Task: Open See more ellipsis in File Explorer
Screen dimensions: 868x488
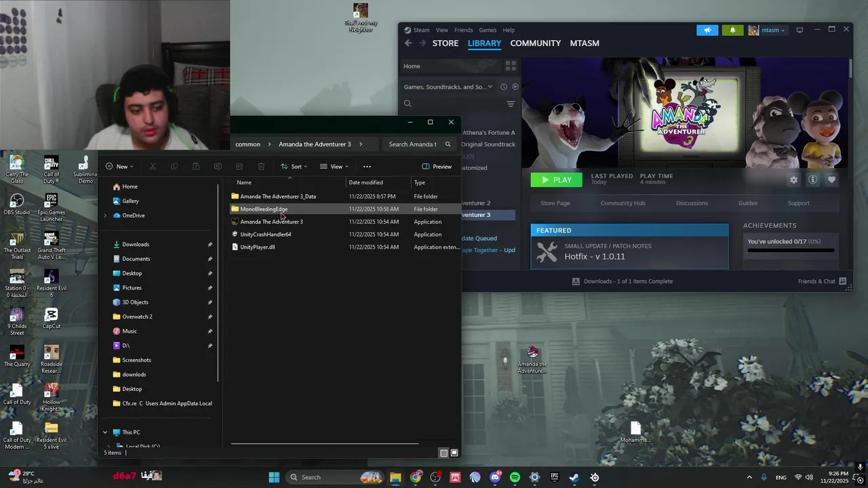Action: [x=367, y=166]
